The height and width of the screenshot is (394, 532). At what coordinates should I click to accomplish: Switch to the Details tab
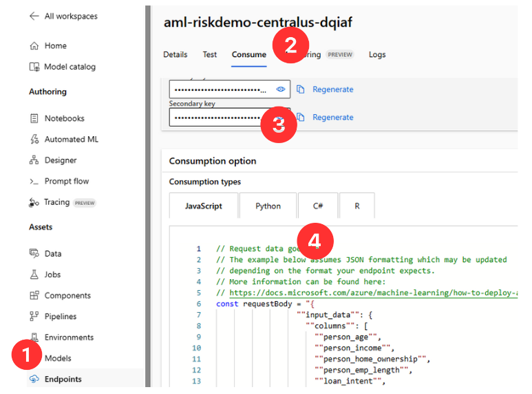tap(175, 54)
